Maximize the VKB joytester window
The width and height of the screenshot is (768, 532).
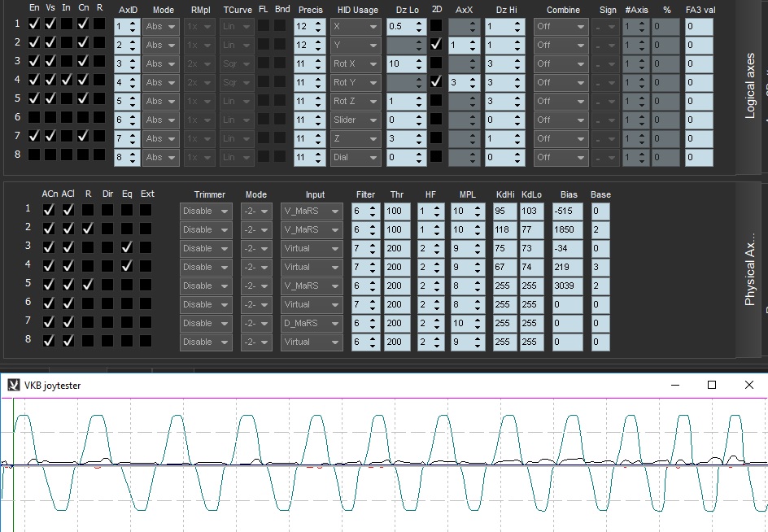point(712,385)
